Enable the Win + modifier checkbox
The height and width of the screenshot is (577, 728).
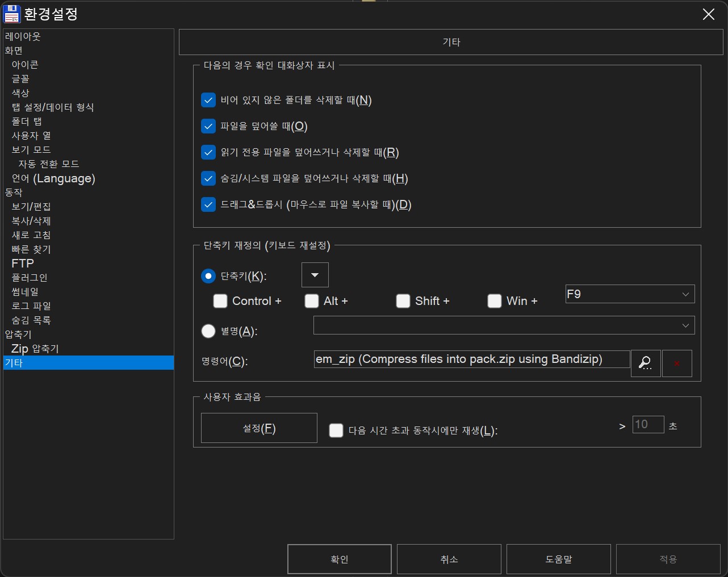[x=494, y=301]
